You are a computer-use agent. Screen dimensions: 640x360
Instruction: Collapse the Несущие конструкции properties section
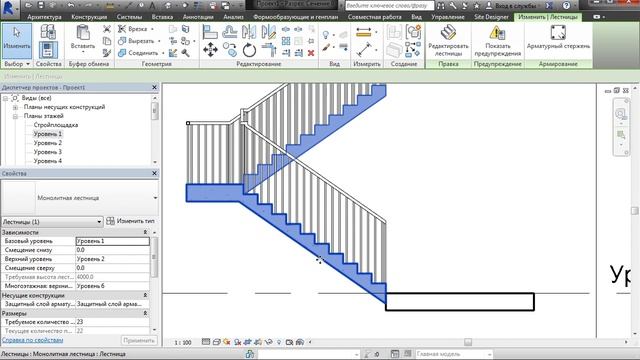tap(145, 295)
